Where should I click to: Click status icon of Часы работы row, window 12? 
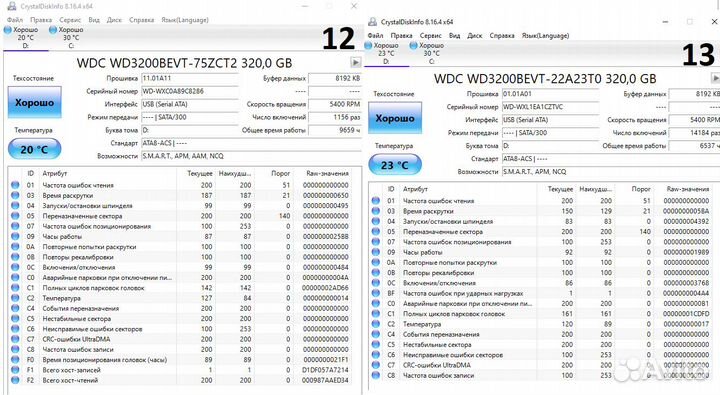(15, 237)
